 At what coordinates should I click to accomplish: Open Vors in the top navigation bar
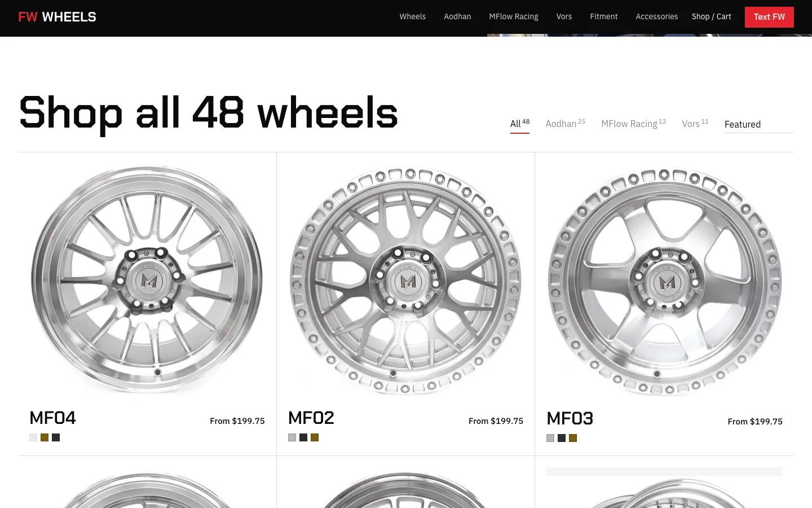pos(564,17)
